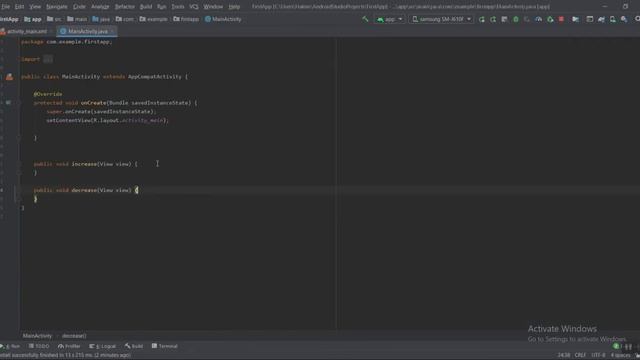Screen dimensions: 640x360
Task: Click the class gutter icon beside MainActivity declaration
Action: point(9,77)
